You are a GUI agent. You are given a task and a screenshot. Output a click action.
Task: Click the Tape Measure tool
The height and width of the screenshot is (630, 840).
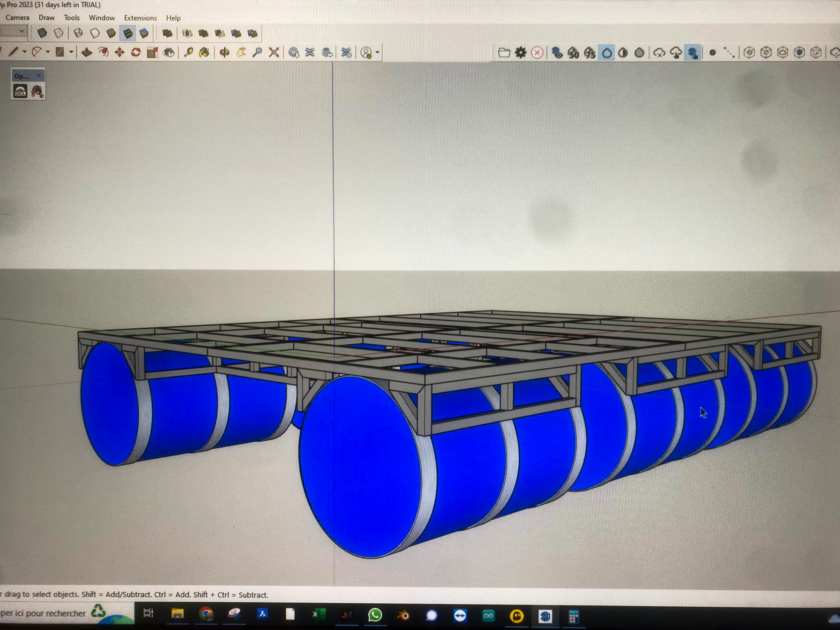pos(188,52)
